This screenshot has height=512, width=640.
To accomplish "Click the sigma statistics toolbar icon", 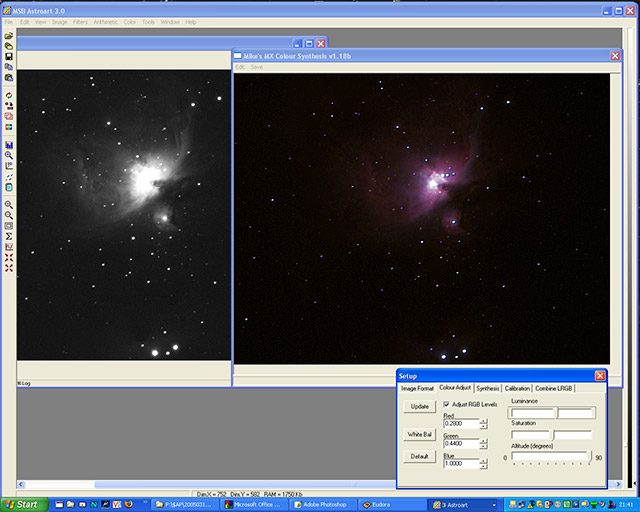I will 9,236.
